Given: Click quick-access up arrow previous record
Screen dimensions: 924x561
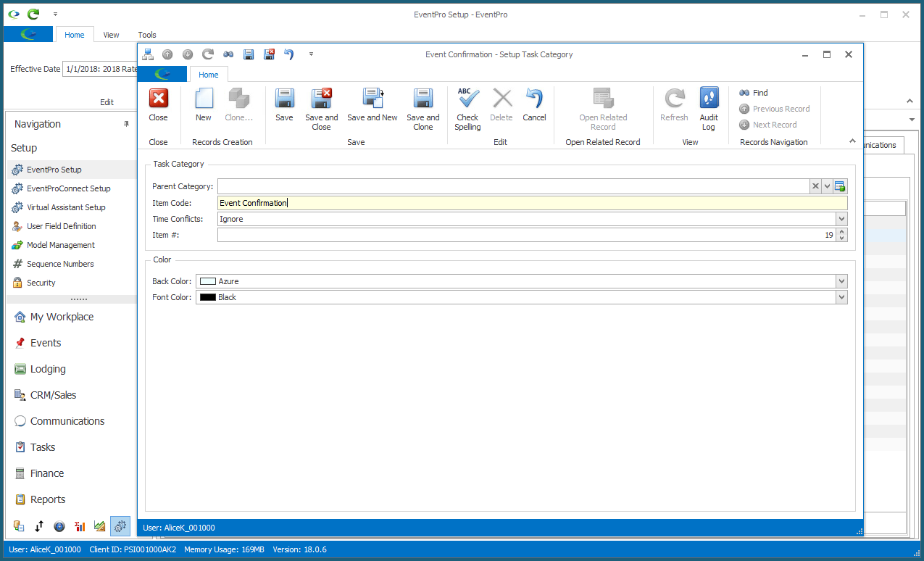Looking at the screenshot, I should (x=167, y=54).
